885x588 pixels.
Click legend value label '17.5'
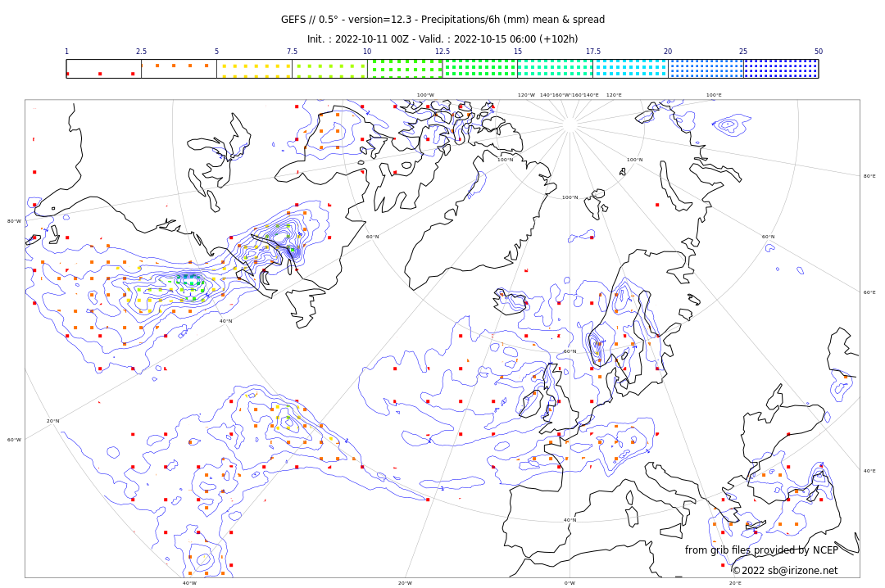593,52
